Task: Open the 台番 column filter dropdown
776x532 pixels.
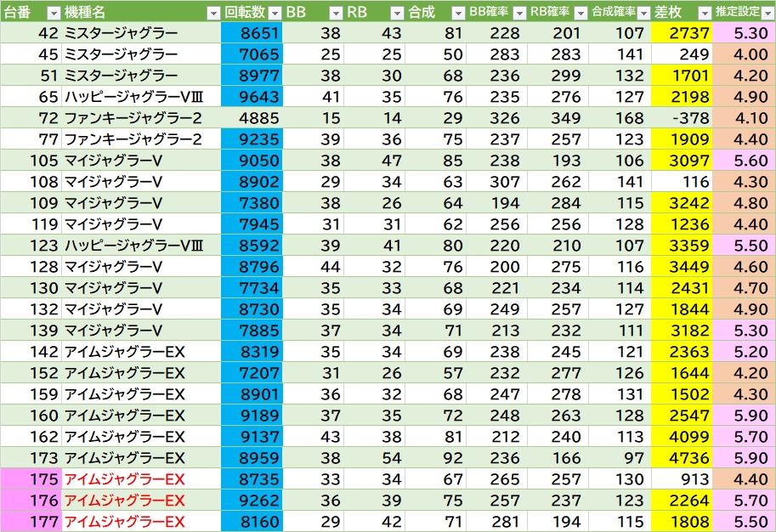Action: click(x=54, y=13)
